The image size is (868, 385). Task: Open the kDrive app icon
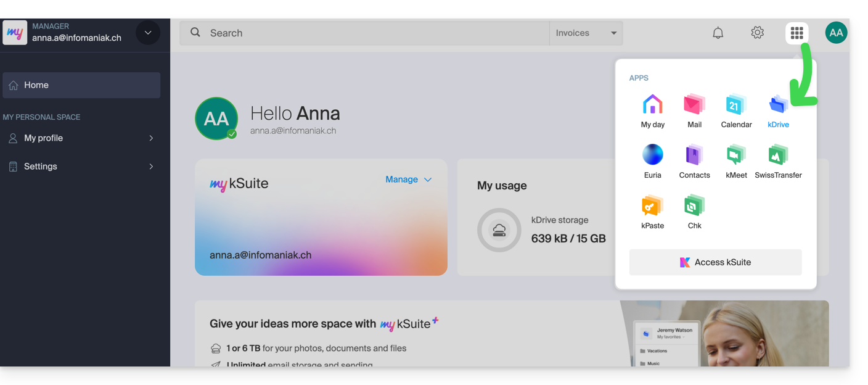778,105
